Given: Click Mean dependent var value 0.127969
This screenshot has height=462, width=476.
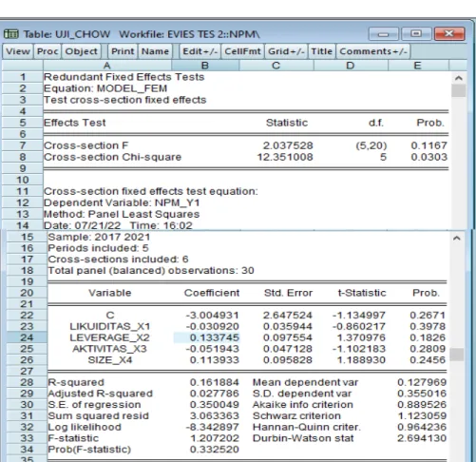Looking at the screenshot, I should click(x=422, y=382).
